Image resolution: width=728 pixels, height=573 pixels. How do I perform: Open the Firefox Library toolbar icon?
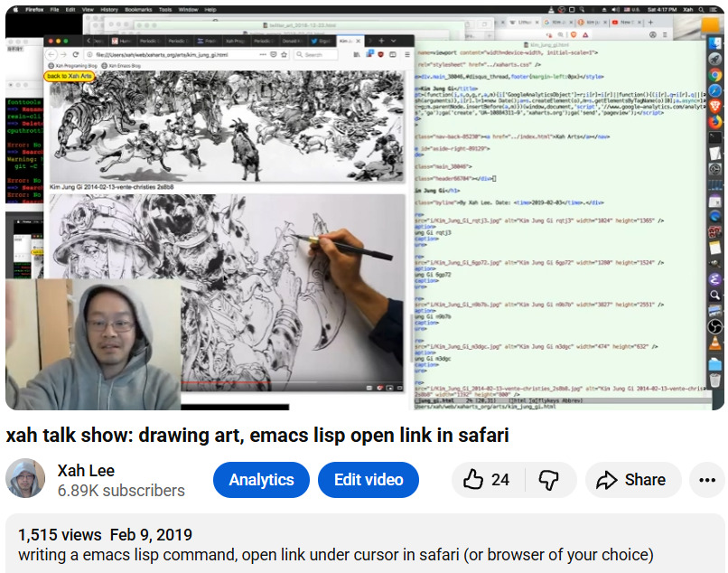[356, 54]
